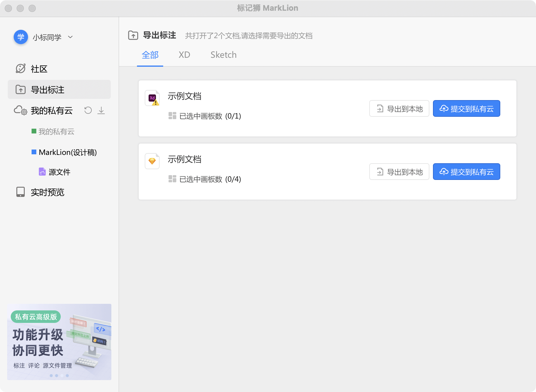This screenshot has height=392, width=536.
Task: Switch to the XD tab
Action: coord(184,55)
